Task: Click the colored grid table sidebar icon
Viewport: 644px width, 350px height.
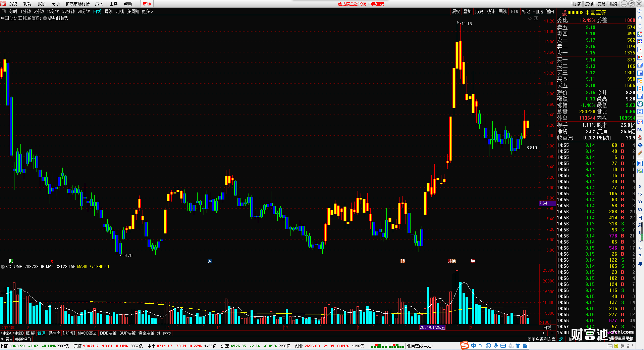Action: 640,42
